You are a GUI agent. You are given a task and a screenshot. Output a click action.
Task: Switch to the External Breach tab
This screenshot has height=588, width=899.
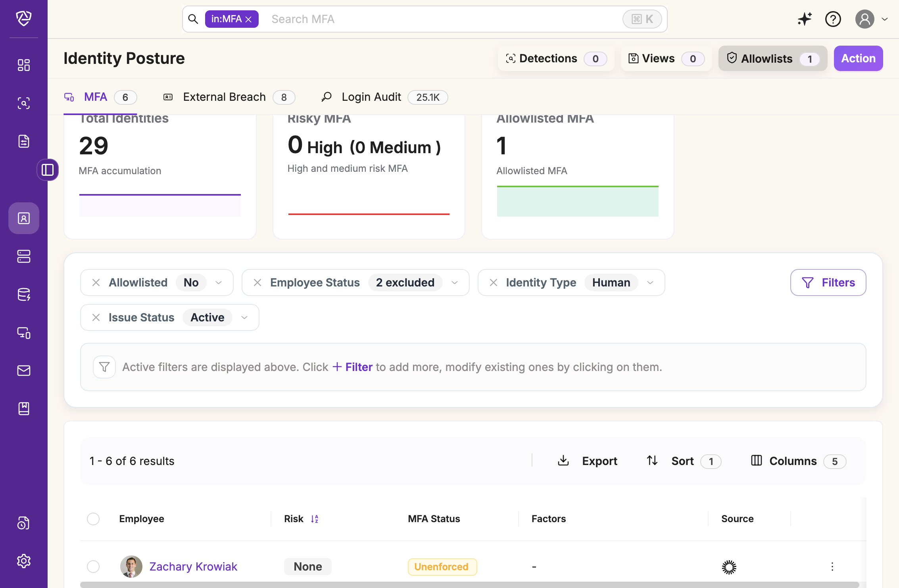[x=224, y=97]
